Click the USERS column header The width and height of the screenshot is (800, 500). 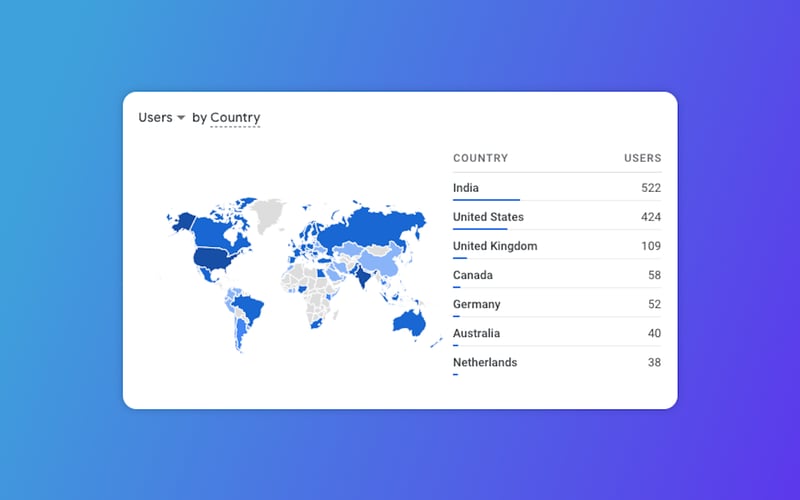tap(642, 158)
